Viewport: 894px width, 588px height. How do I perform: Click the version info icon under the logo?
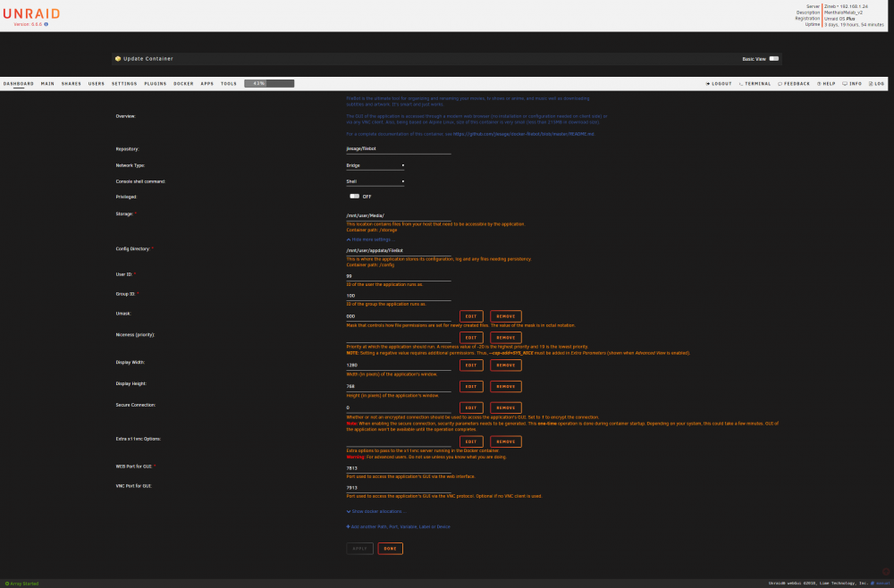46,24
